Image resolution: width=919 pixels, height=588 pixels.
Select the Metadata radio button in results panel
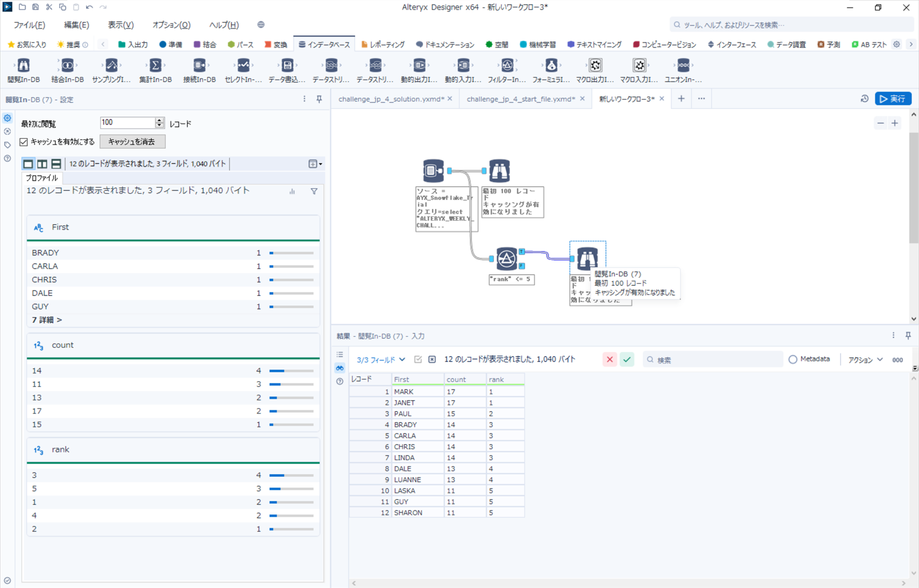(x=792, y=359)
